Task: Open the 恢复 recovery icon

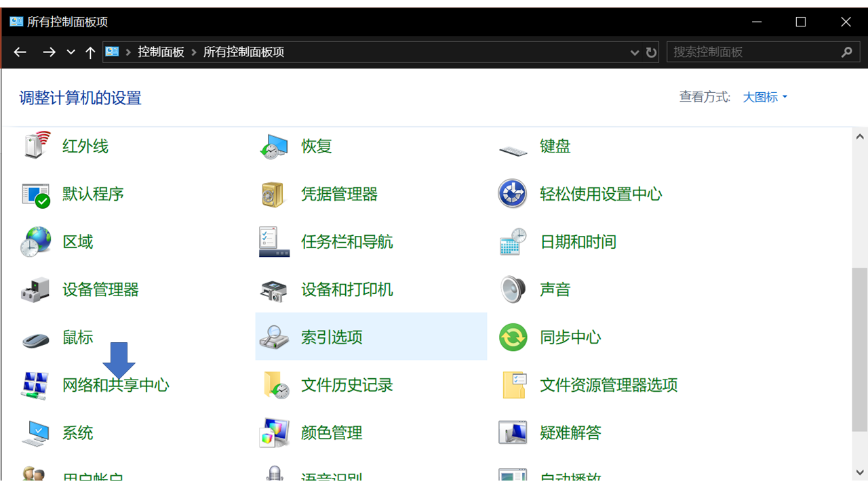Action: pyautogui.click(x=275, y=146)
